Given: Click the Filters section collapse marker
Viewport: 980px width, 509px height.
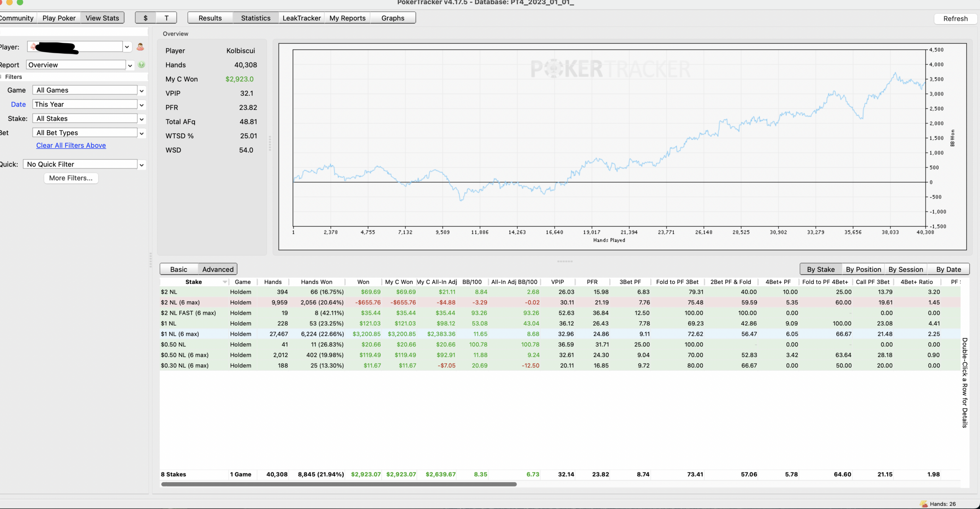Looking at the screenshot, I should pyautogui.click(x=1, y=77).
